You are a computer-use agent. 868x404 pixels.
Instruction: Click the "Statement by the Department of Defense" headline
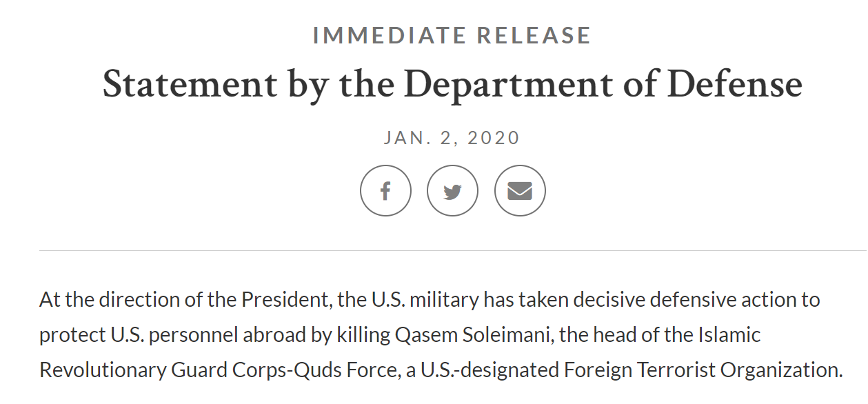[x=452, y=85]
